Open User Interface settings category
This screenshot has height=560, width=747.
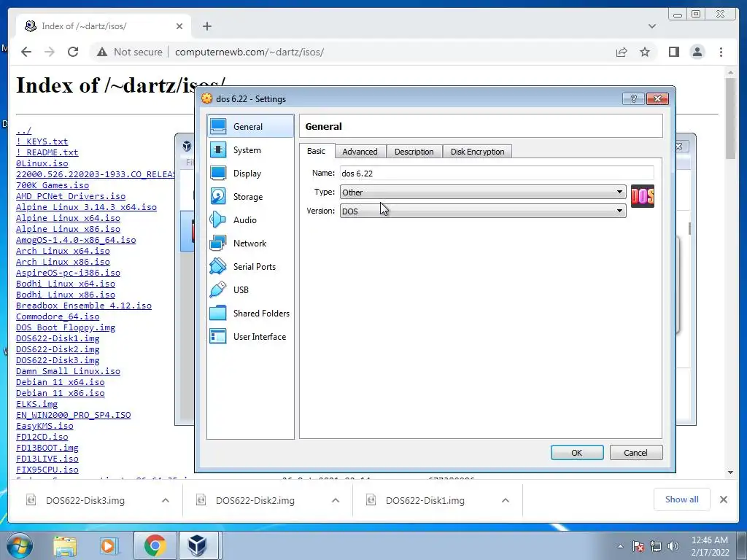(x=251, y=337)
